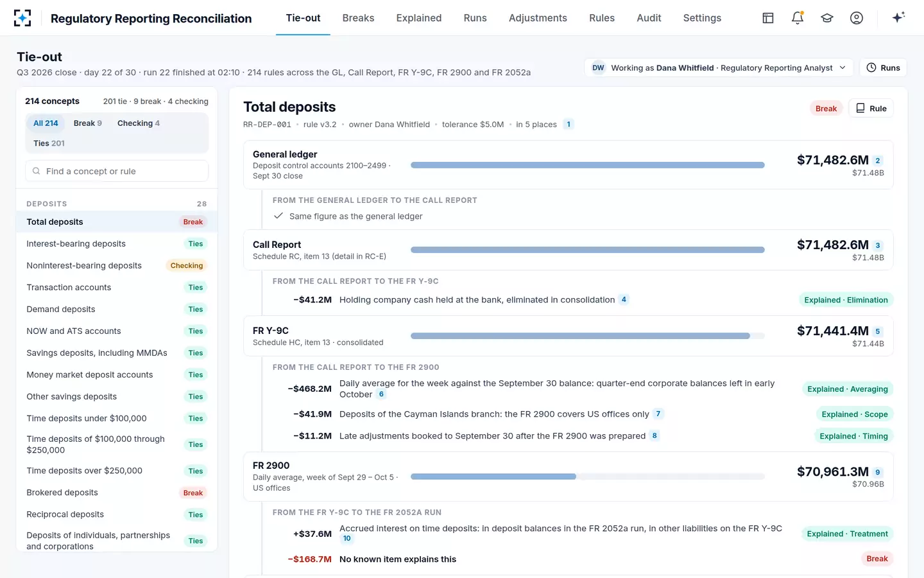Switch to the Explained tab
This screenshot has width=924, height=578.
point(419,18)
